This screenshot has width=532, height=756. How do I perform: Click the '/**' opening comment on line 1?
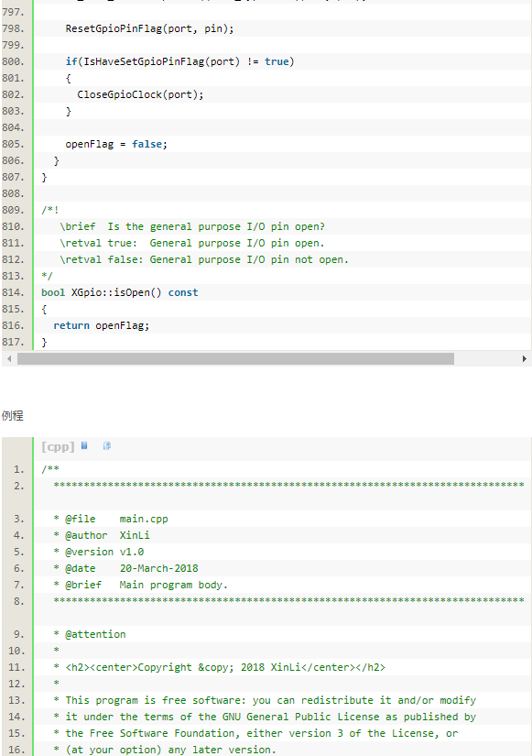[x=50, y=468]
